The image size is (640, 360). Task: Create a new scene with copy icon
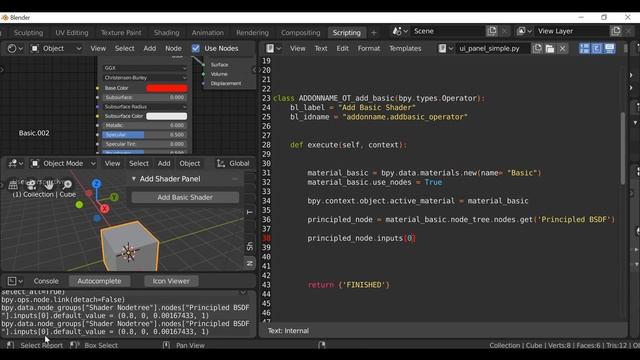492,31
